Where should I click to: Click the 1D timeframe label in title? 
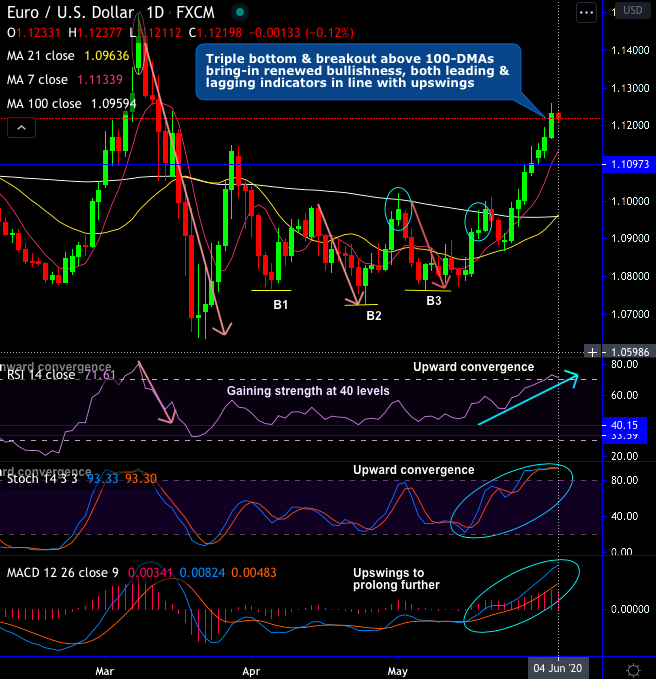(x=155, y=13)
